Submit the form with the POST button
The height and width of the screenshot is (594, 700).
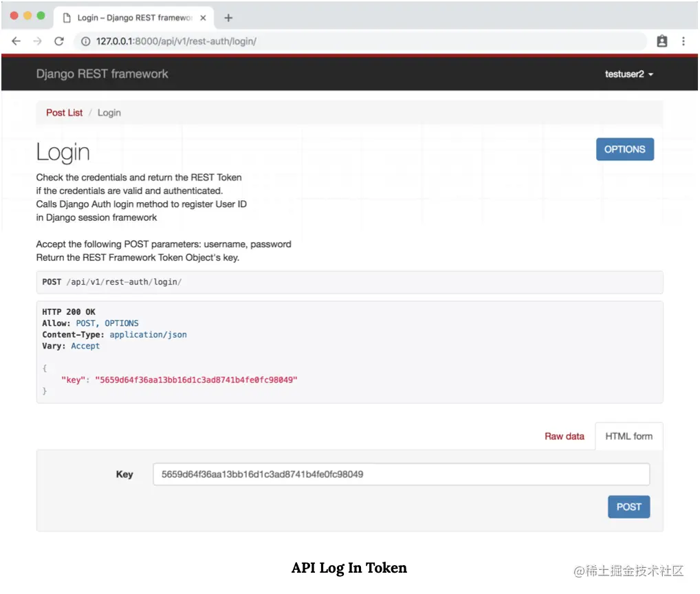[628, 507]
